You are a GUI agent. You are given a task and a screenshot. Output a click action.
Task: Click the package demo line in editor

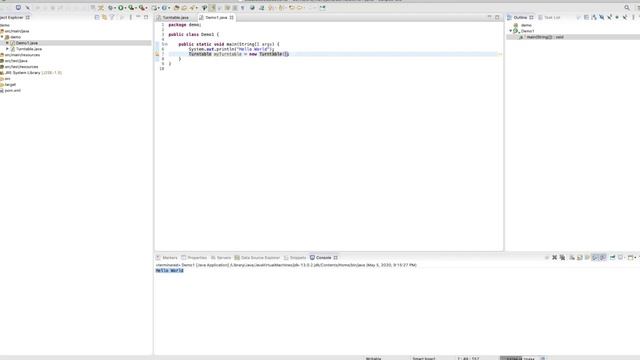tap(184, 25)
